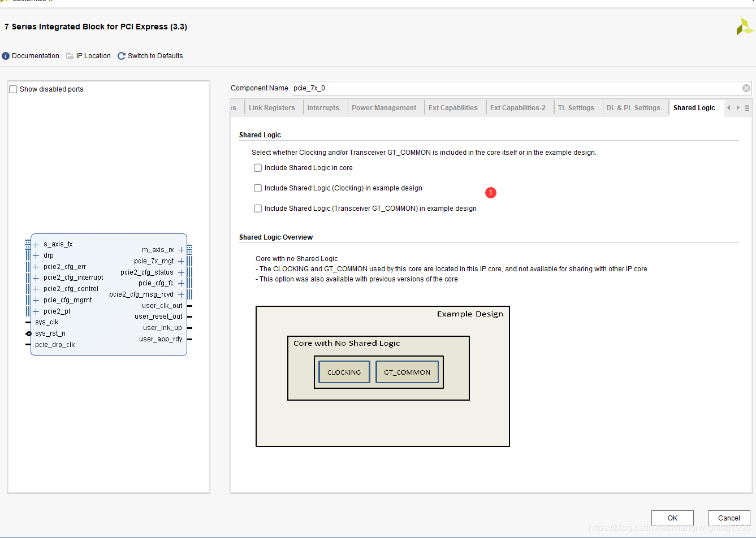Click the GT_COMMON block in diagram

click(x=407, y=372)
